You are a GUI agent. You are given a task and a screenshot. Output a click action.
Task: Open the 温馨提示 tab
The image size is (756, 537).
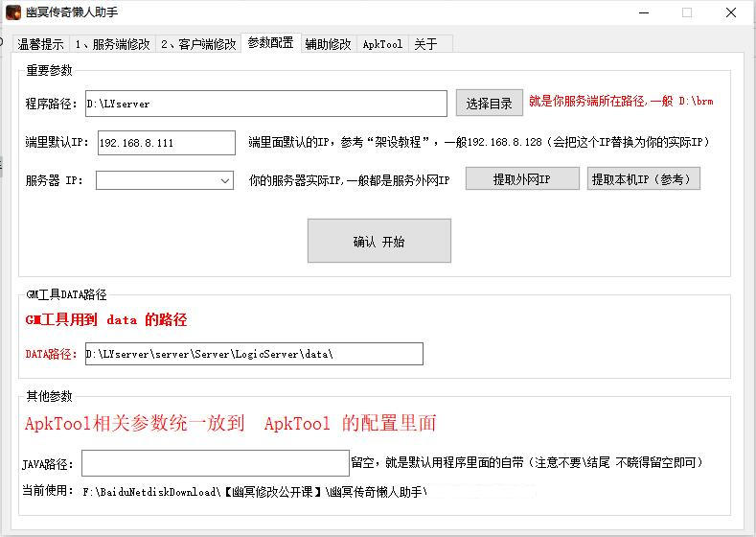click(x=40, y=44)
